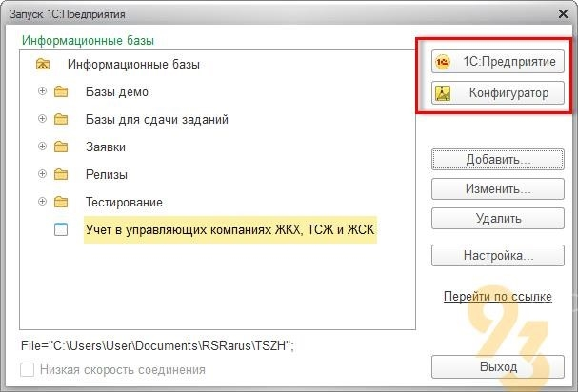Select the Тестирование tree row
The height and width of the screenshot is (392, 578).
(124, 202)
